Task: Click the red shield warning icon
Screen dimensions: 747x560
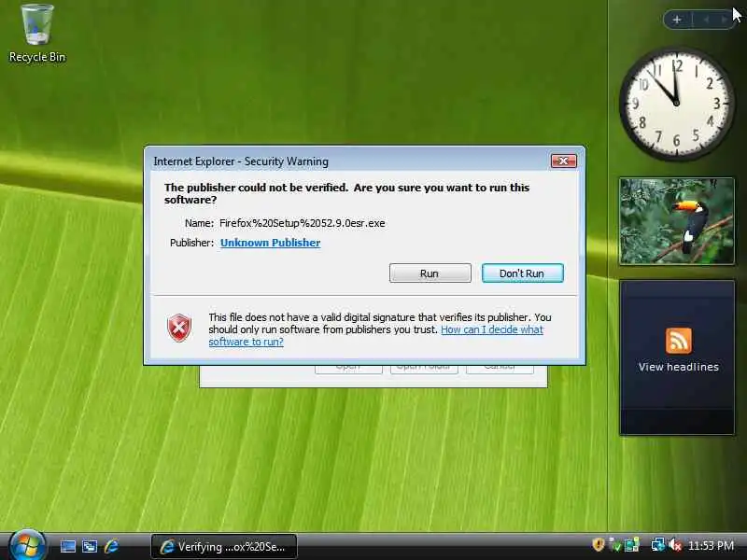Action: 179,328
